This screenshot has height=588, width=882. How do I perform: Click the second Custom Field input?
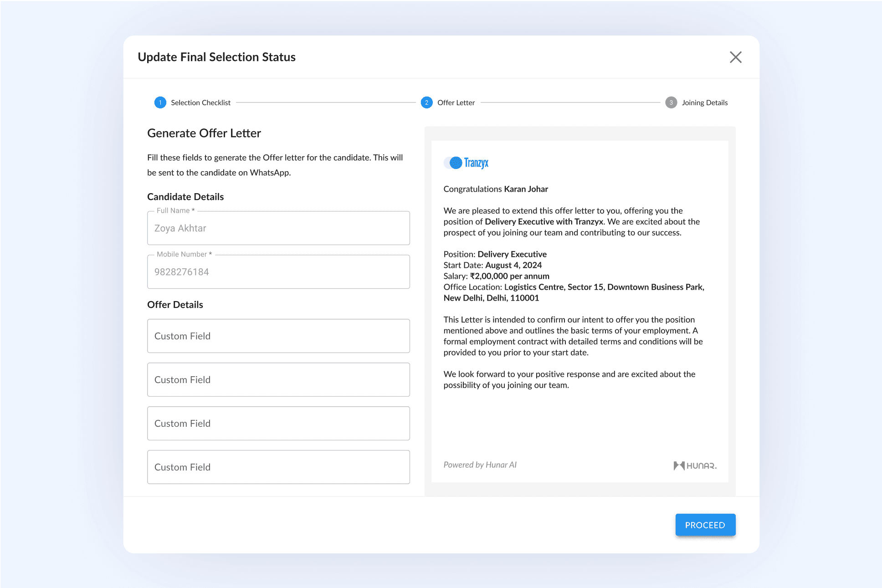278,380
